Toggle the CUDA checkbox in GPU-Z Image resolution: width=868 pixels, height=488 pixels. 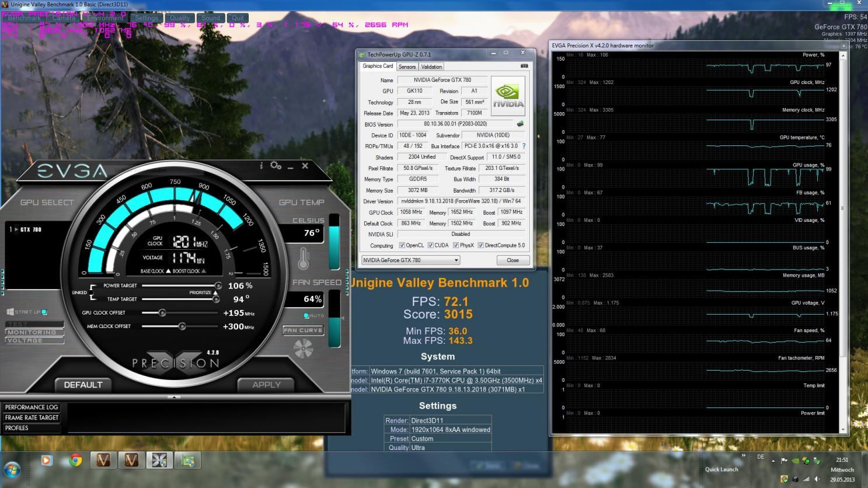(x=431, y=245)
